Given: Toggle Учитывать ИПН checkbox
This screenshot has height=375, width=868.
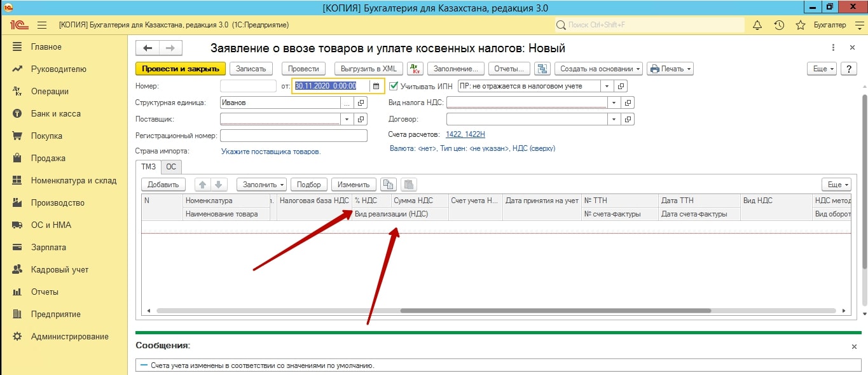Looking at the screenshot, I should point(394,86).
